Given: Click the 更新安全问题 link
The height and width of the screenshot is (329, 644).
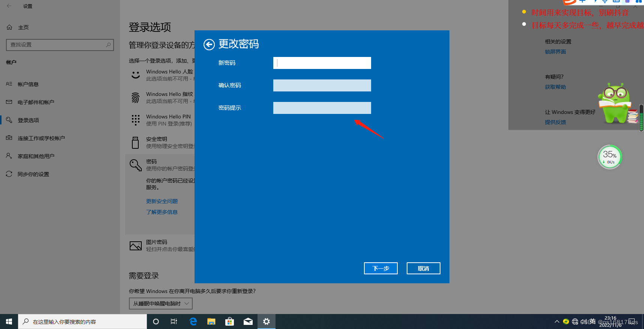Looking at the screenshot, I should pyautogui.click(x=162, y=201).
